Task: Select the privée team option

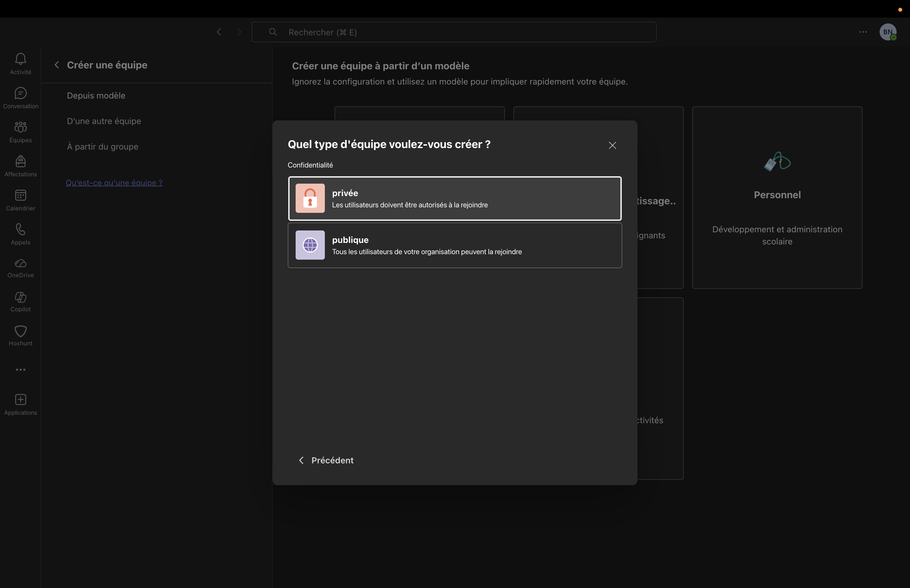Action: click(454, 199)
